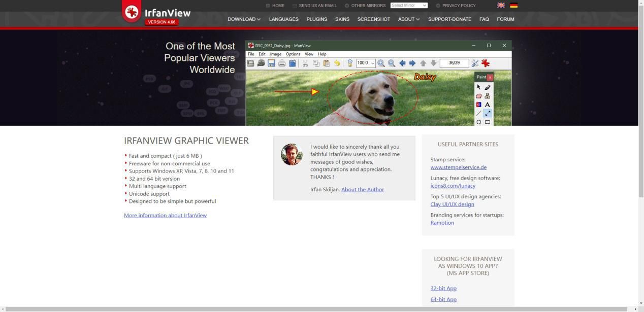Select the color replacer tool in Paint panel

click(478, 105)
